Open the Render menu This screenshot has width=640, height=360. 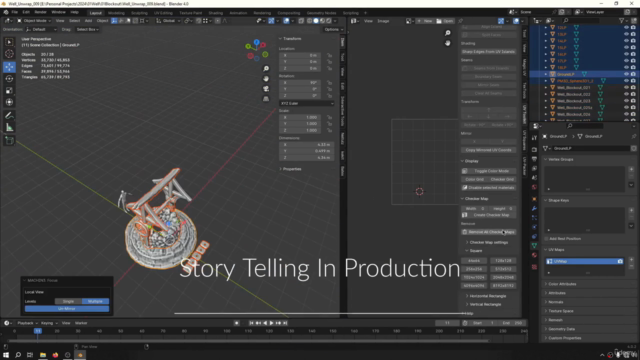[x=40, y=12]
